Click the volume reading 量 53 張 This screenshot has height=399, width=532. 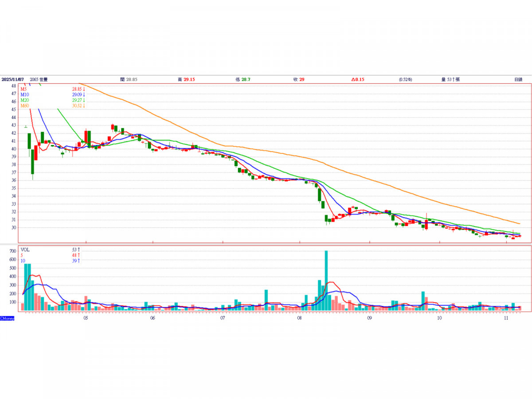point(450,79)
